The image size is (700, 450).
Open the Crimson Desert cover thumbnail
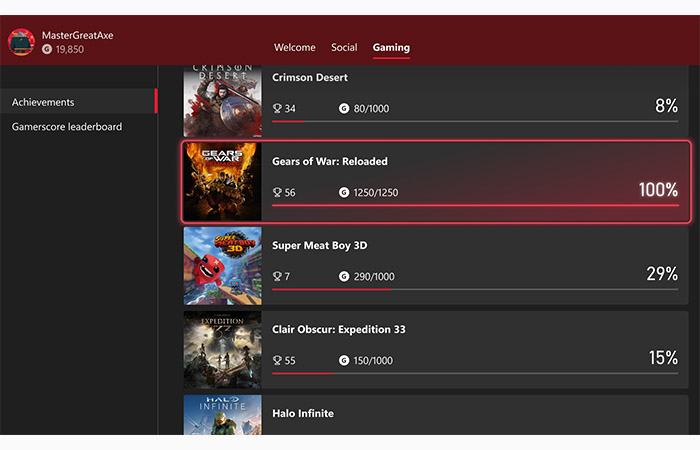[x=222, y=101]
